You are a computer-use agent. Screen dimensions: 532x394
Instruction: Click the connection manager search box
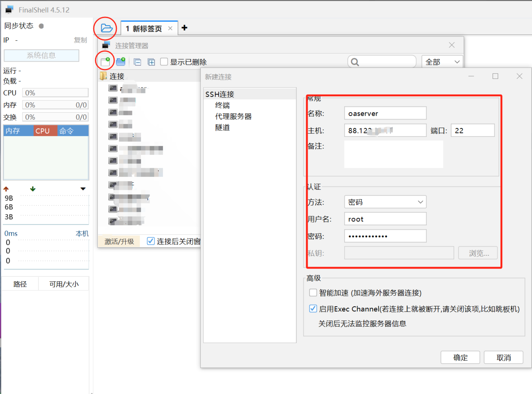coord(382,62)
